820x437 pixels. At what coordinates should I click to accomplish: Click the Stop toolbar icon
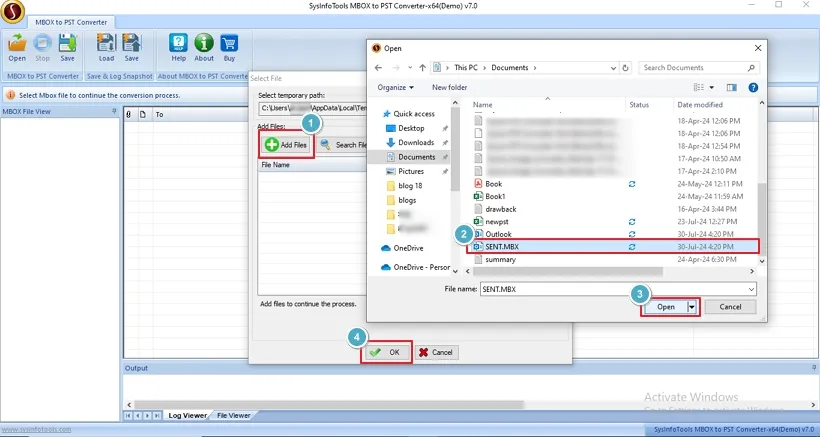click(42, 48)
